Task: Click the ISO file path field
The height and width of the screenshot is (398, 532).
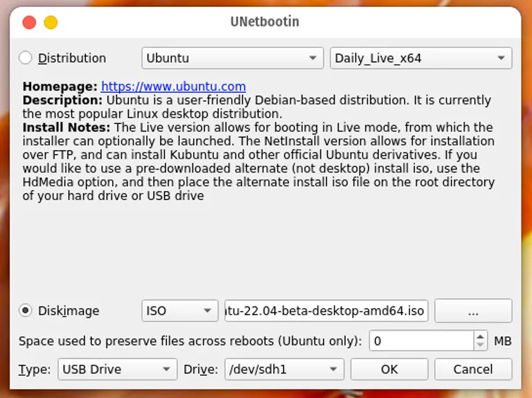Action: 326,311
